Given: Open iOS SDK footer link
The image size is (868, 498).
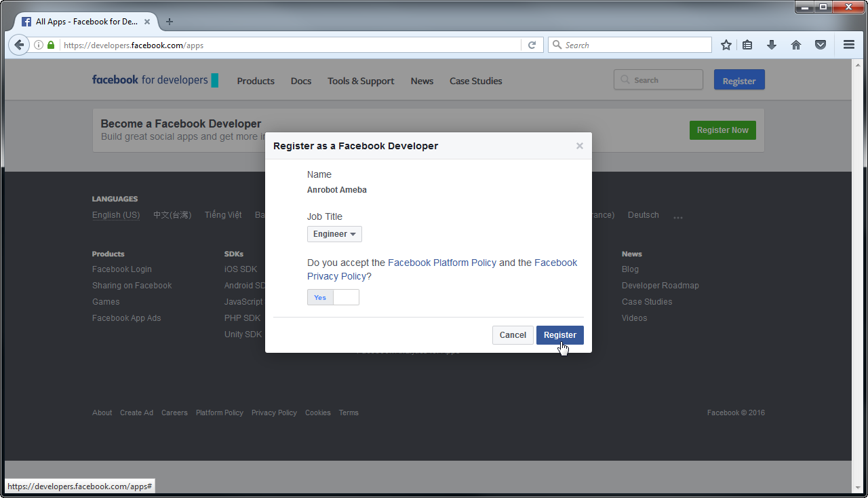Looking at the screenshot, I should (241, 269).
